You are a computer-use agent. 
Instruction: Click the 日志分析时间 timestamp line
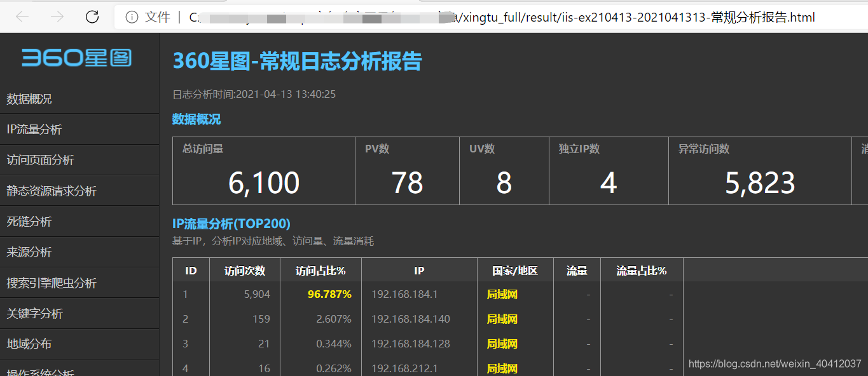coord(254,94)
